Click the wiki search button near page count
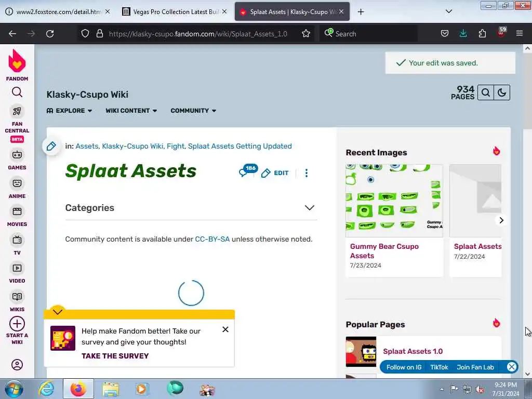The image size is (532, 399). coord(486,92)
